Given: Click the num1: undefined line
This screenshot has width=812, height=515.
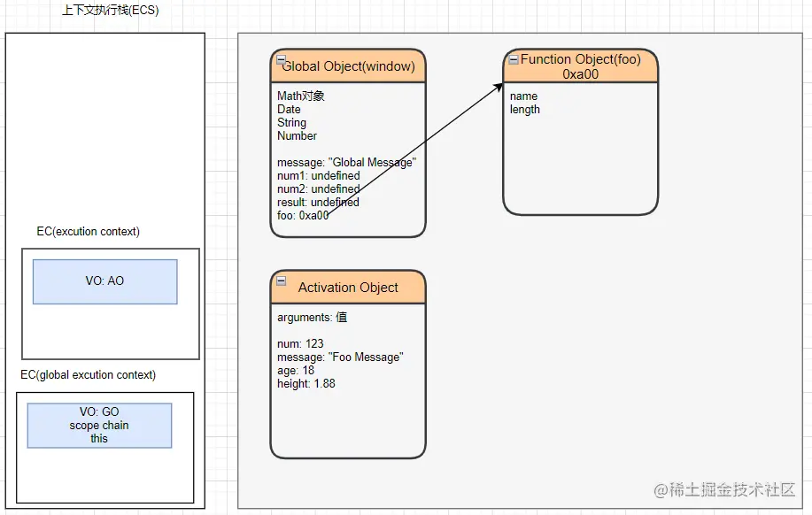Looking at the screenshot, I should (319, 175).
